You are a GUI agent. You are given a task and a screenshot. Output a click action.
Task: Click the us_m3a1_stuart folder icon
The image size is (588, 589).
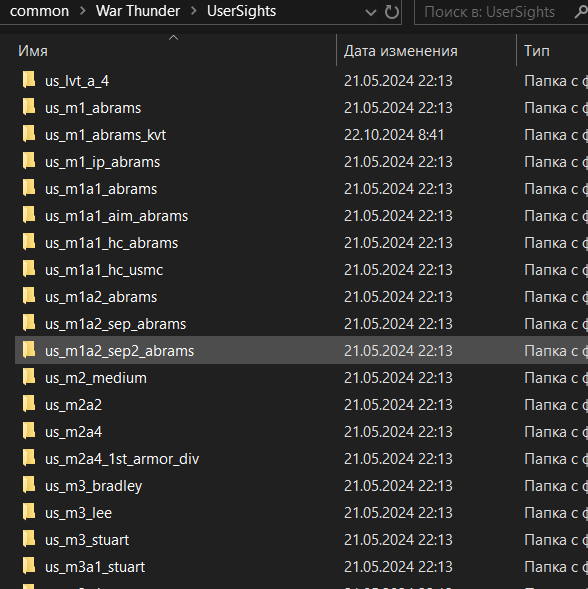[29, 566]
